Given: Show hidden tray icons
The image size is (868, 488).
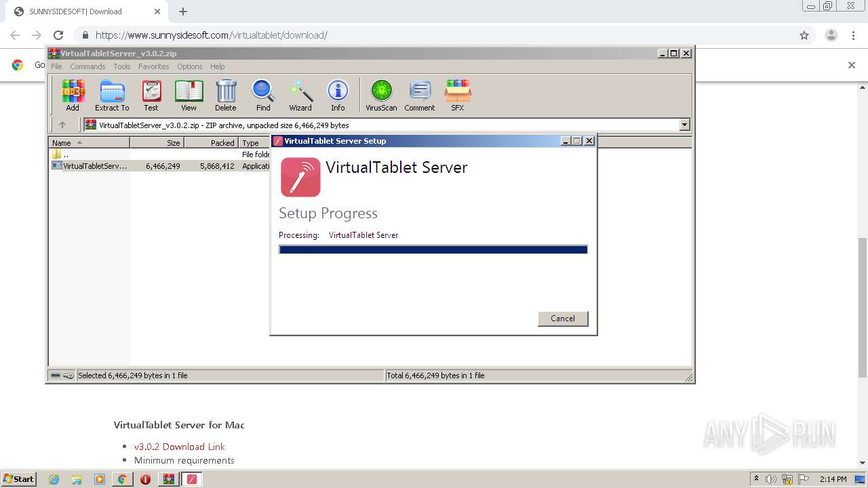Looking at the screenshot, I should tap(756, 479).
